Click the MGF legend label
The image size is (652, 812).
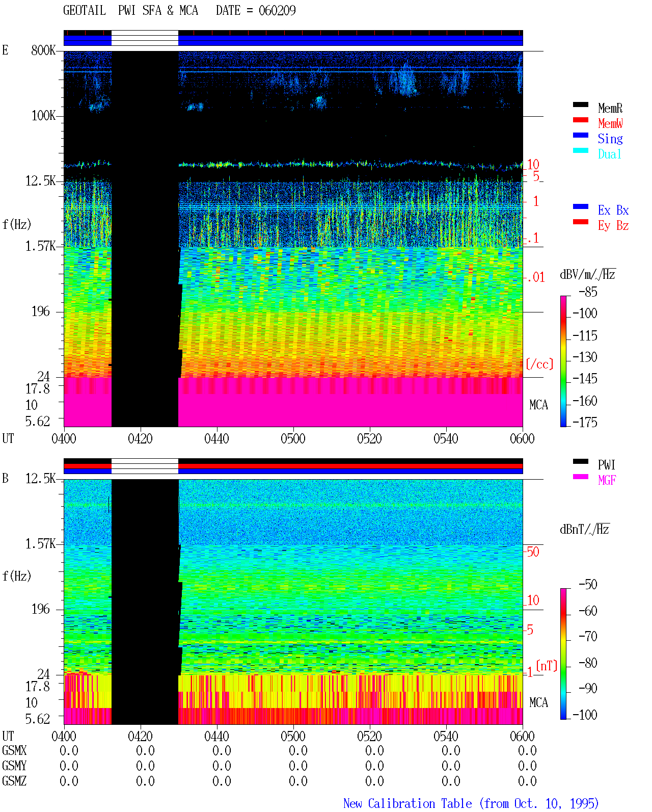(x=607, y=480)
